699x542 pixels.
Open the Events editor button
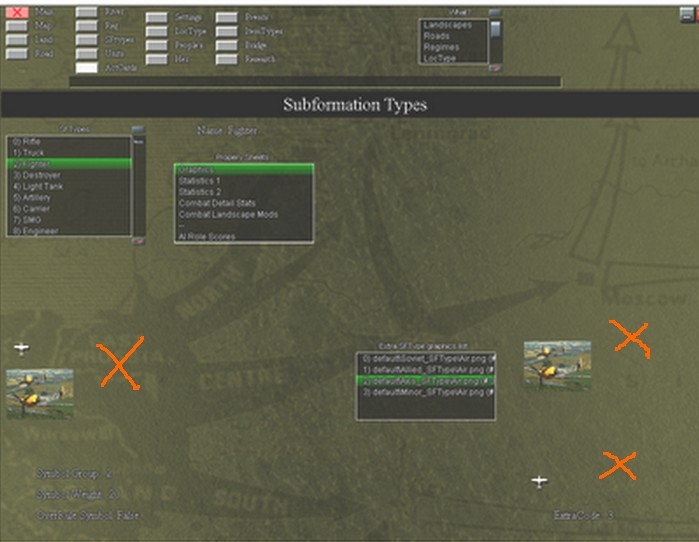(x=226, y=17)
